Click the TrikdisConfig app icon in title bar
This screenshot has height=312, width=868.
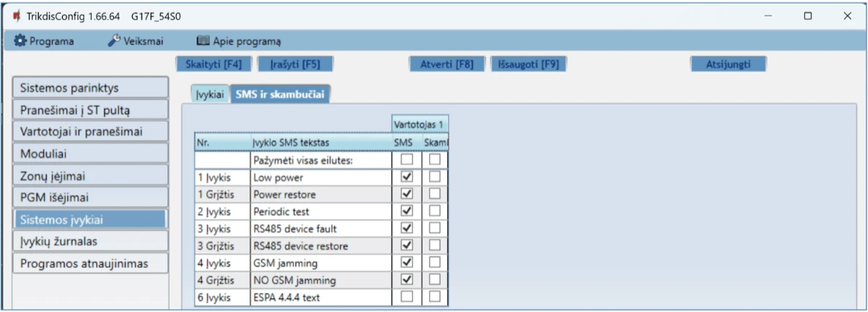[16, 16]
